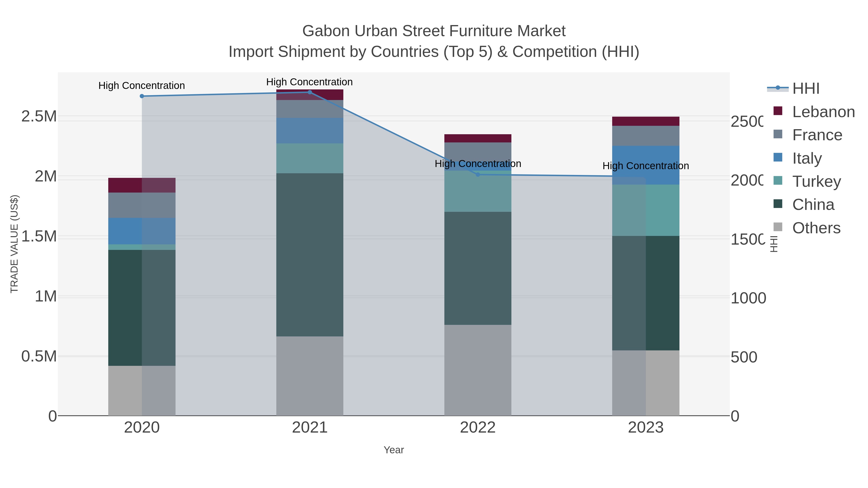Select the 2023 Italy bar segment
Image resolution: width=868 pixels, height=488 pixels.
click(x=646, y=165)
